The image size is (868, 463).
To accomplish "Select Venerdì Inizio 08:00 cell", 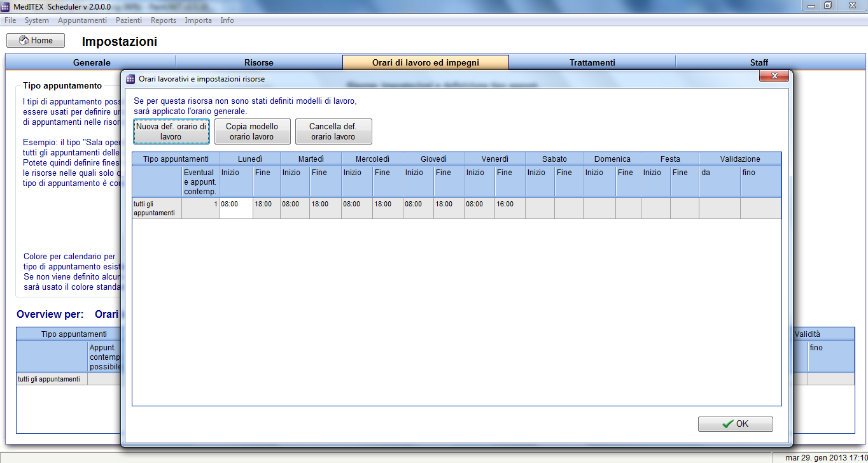I will [x=480, y=208].
